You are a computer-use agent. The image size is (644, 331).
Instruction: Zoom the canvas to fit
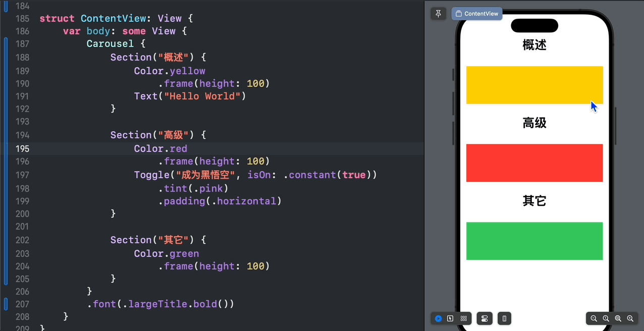point(618,318)
